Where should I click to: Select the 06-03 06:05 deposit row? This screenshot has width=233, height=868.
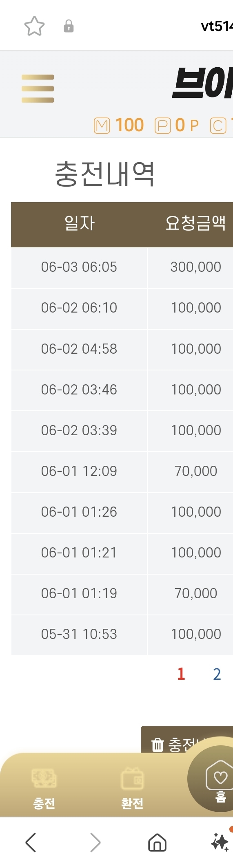[x=122, y=267]
